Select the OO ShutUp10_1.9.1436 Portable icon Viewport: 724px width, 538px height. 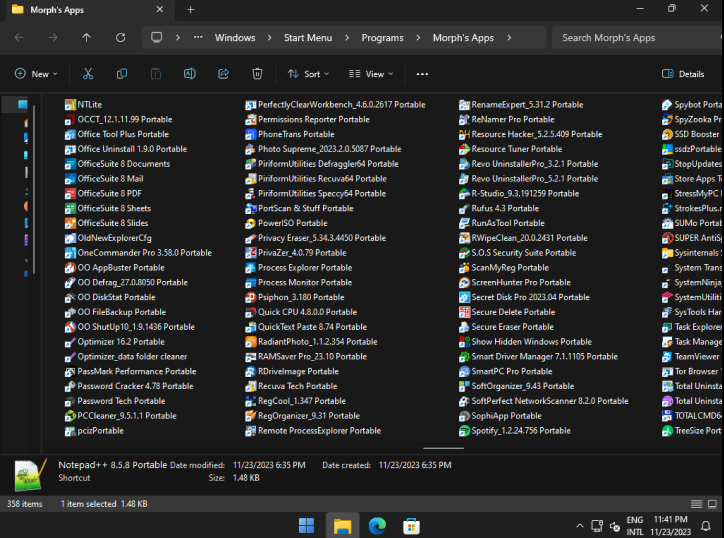pos(70,327)
